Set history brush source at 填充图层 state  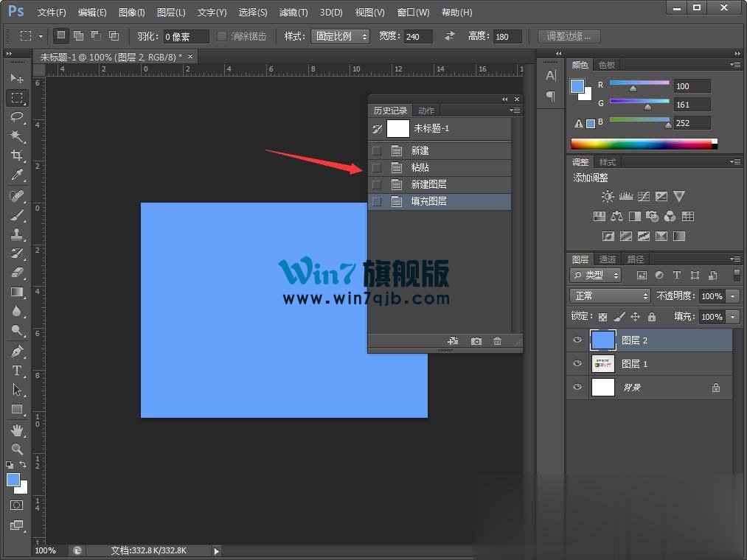(377, 201)
